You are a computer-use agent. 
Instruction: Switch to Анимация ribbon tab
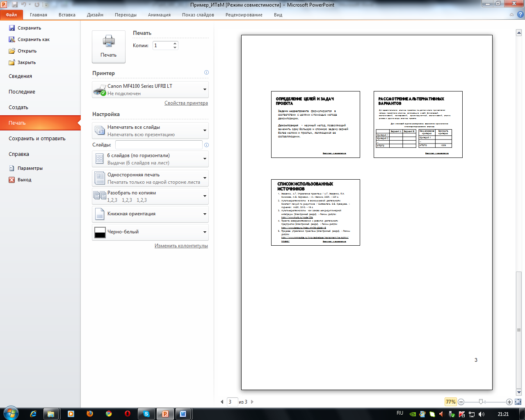coord(159,15)
